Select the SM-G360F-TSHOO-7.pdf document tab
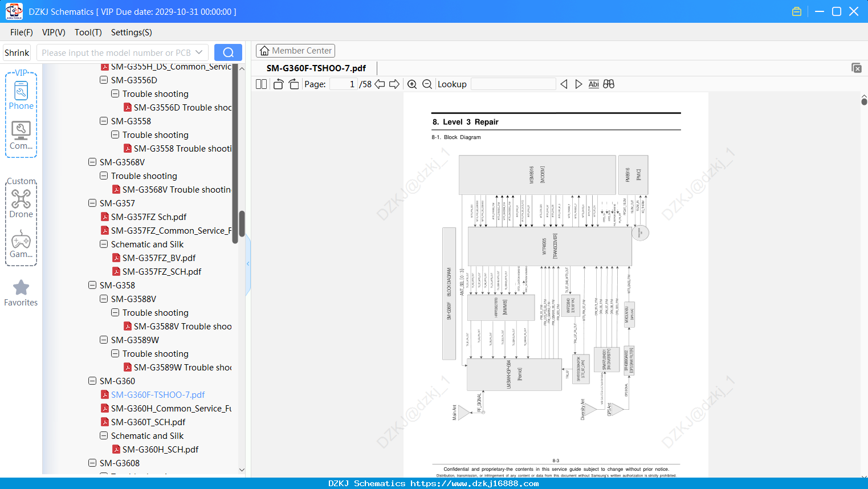Viewport: 868px width, 489px height. tap(316, 68)
